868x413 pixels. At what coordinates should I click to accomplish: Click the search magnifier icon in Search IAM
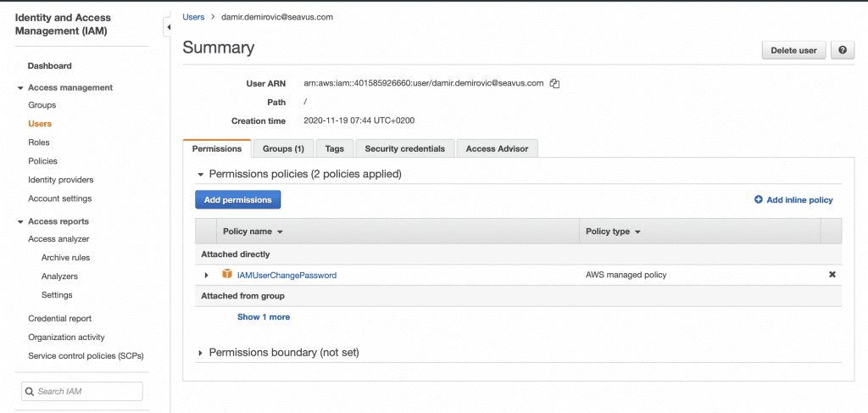tap(30, 392)
